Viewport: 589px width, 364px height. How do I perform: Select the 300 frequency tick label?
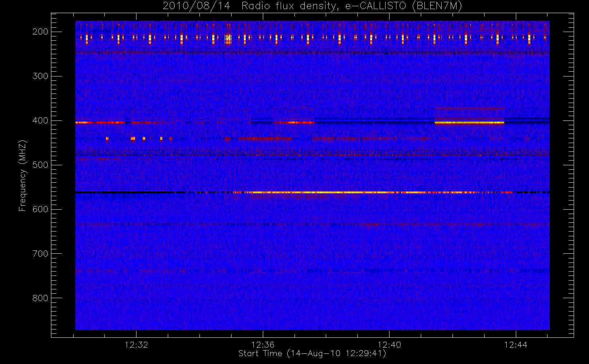coord(40,76)
